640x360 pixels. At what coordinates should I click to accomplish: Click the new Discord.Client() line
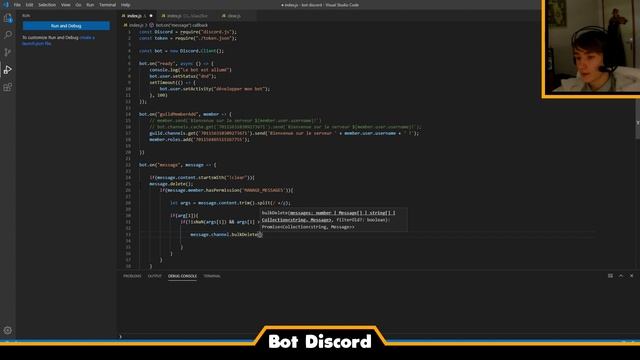tap(181, 51)
